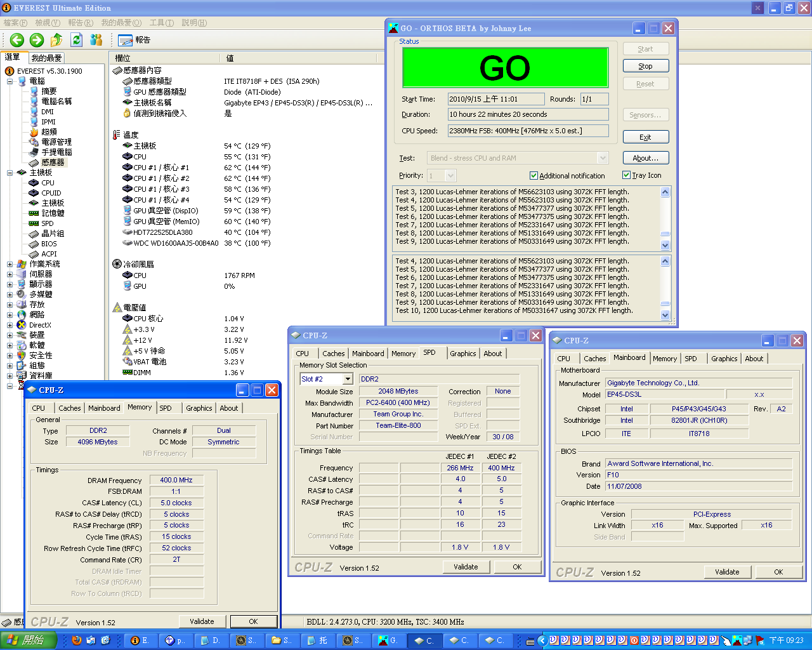812x650 pixels.
Task: Expand the 多媒體 node in tree
Action: coord(10,295)
